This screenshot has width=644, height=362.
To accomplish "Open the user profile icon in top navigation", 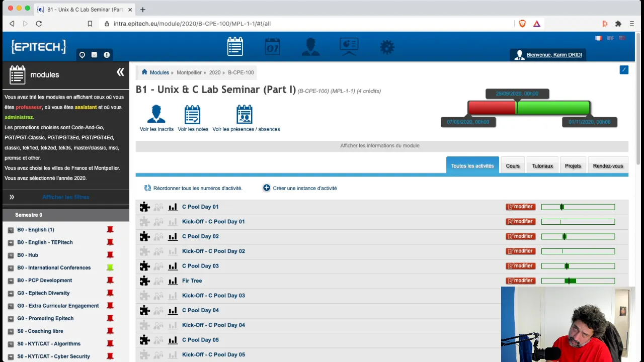I will click(310, 46).
